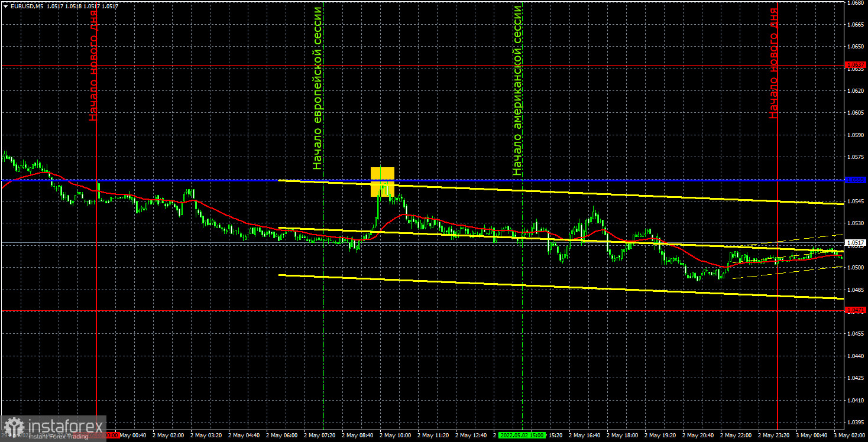This screenshot has height=442, width=868.
Task: Click the 1.0620 price axis label
Action: pos(855,90)
